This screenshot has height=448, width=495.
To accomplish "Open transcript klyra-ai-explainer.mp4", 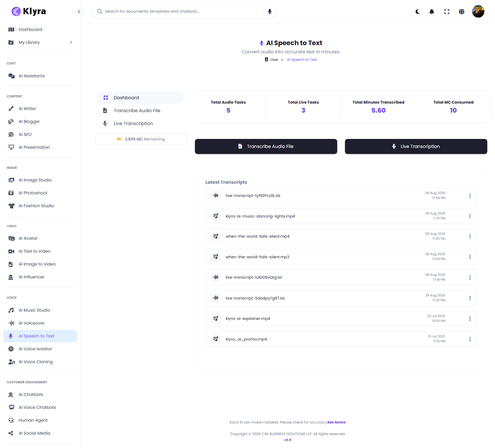I will click(248, 319).
